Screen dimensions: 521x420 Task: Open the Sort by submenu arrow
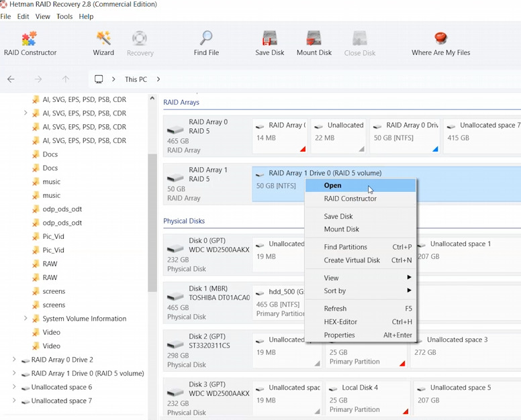(409, 291)
